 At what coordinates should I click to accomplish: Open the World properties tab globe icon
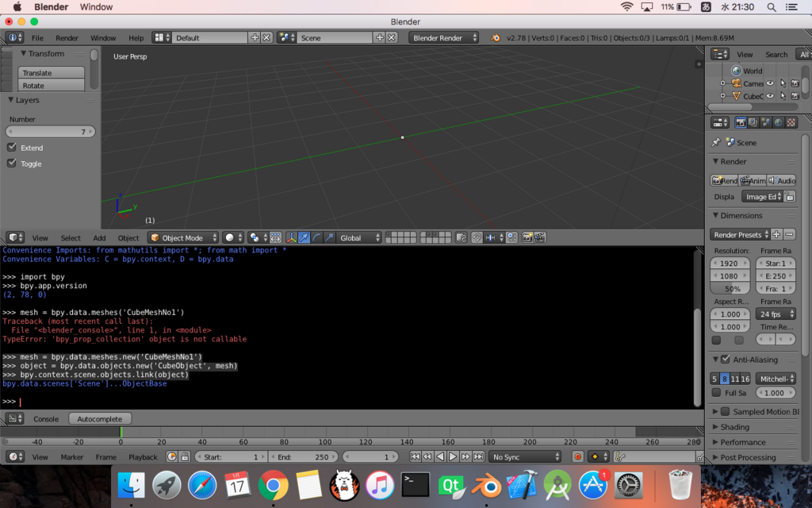[779, 122]
